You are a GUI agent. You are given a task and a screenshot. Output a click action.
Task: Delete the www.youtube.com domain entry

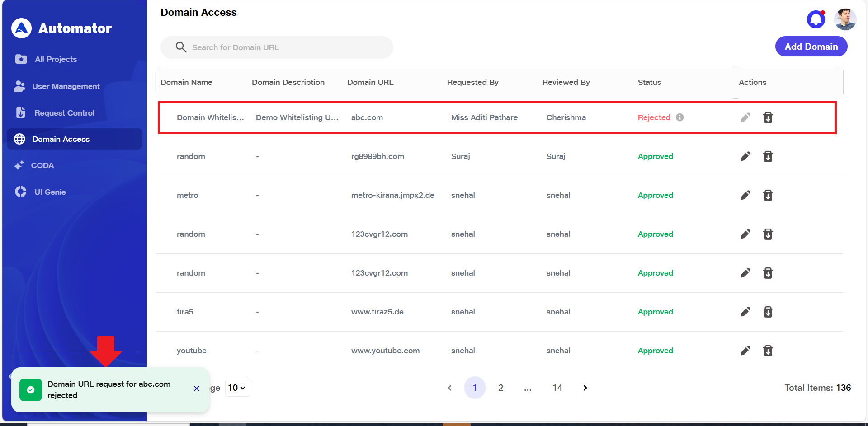(768, 351)
